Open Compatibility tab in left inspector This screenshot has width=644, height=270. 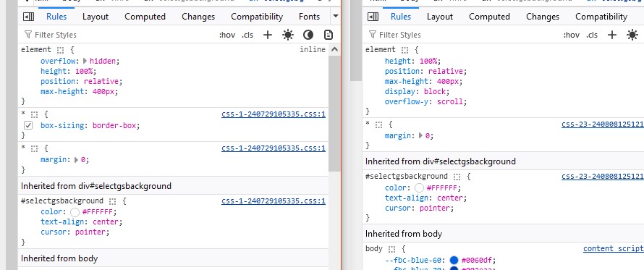pyautogui.click(x=257, y=17)
